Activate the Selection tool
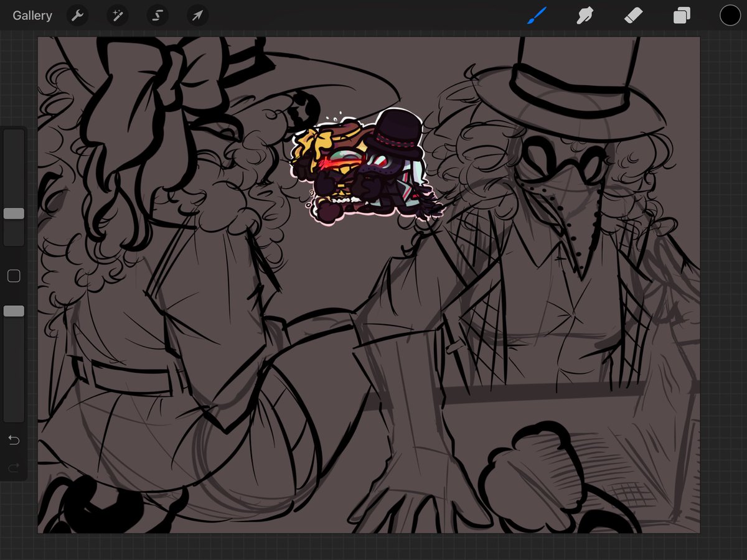The width and height of the screenshot is (747, 560). tap(157, 16)
